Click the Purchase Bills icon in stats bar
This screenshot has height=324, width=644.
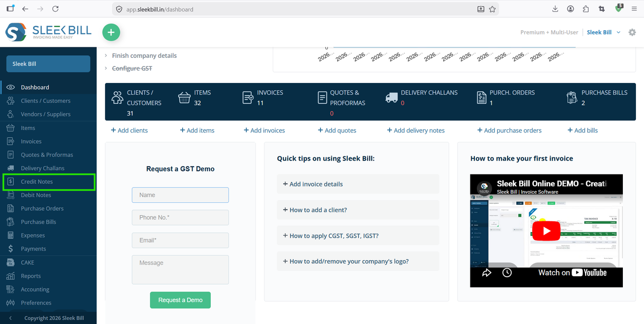pyautogui.click(x=572, y=98)
